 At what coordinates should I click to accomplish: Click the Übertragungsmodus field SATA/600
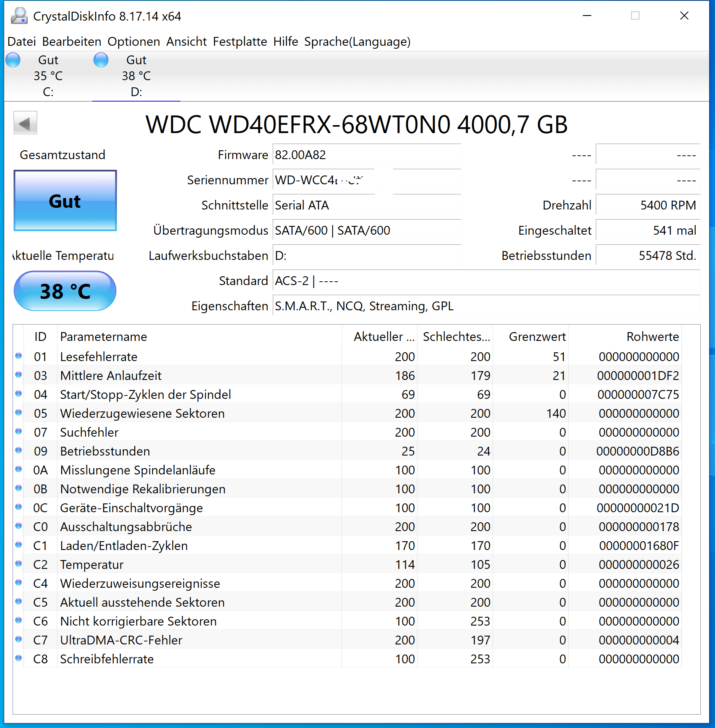click(x=367, y=230)
